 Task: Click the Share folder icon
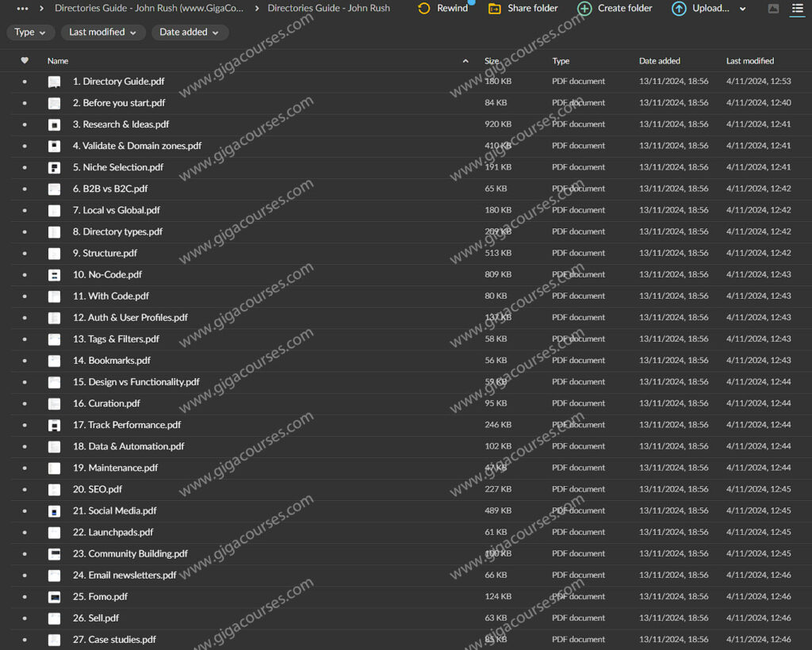click(x=495, y=9)
